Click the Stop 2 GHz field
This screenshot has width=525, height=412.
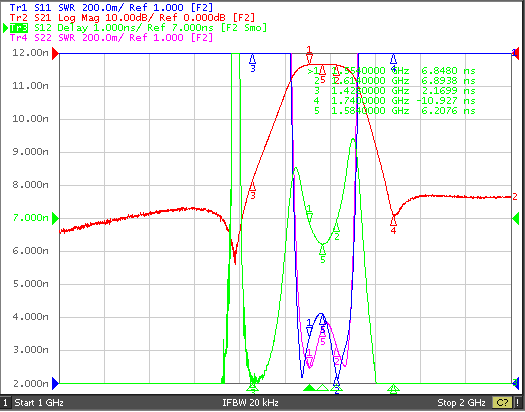click(461, 402)
